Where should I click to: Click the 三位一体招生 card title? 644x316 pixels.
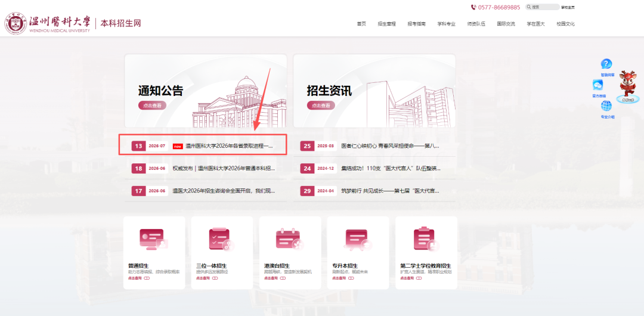pyautogui.click(x=212, y=266)
